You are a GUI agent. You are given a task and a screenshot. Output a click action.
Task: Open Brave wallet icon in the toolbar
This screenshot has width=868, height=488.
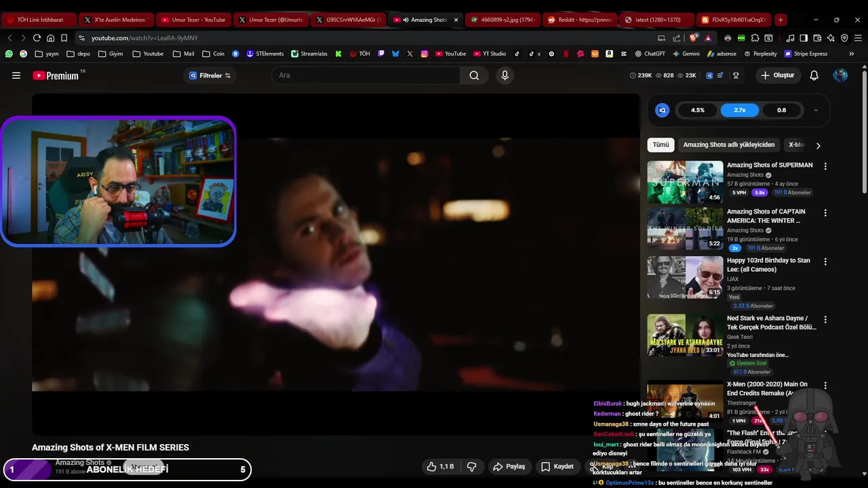point(817,38)
